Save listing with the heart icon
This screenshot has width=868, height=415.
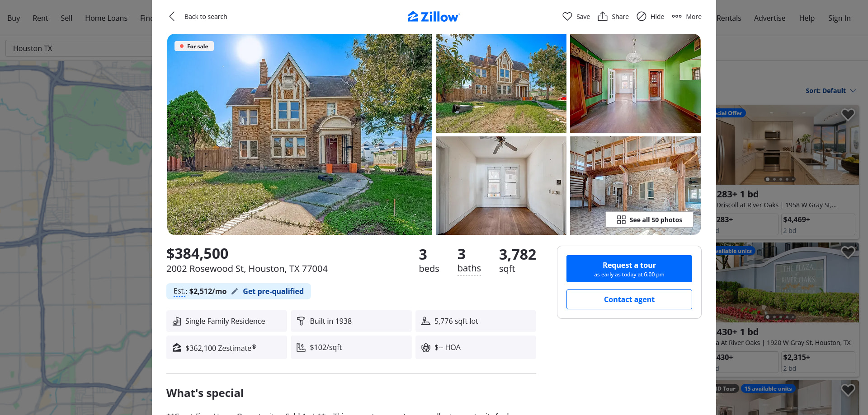567,17
